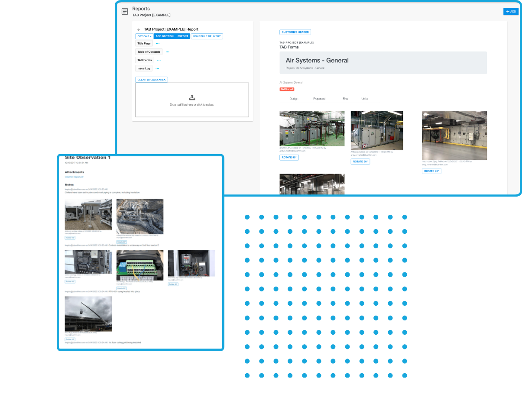Rotate the chillers in yard photo
This screenshot has width=522, height=420.
click(70, 238)
